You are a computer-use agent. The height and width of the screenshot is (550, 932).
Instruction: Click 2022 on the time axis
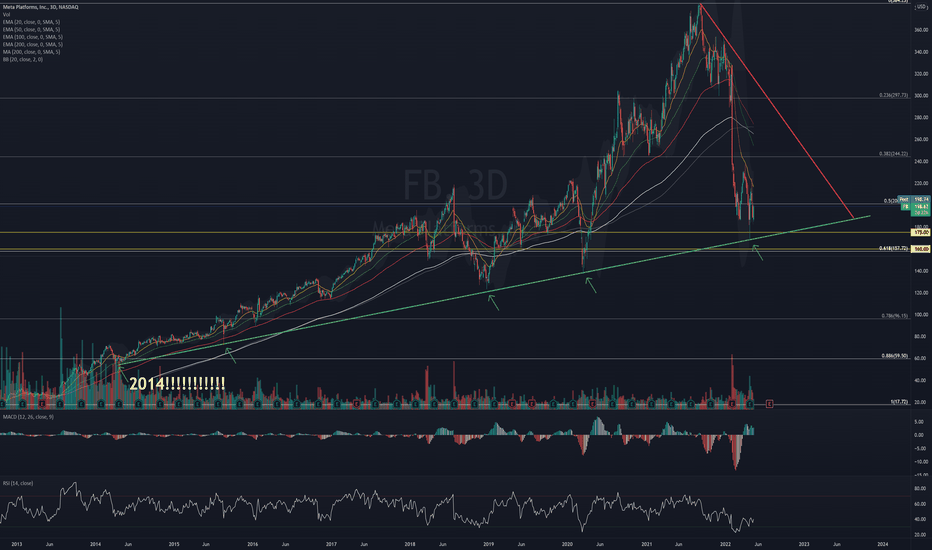(x=725, y=544)
